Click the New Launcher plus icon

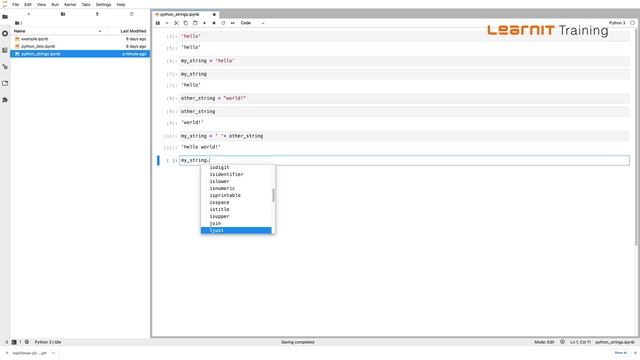click(x=29, y=14)
